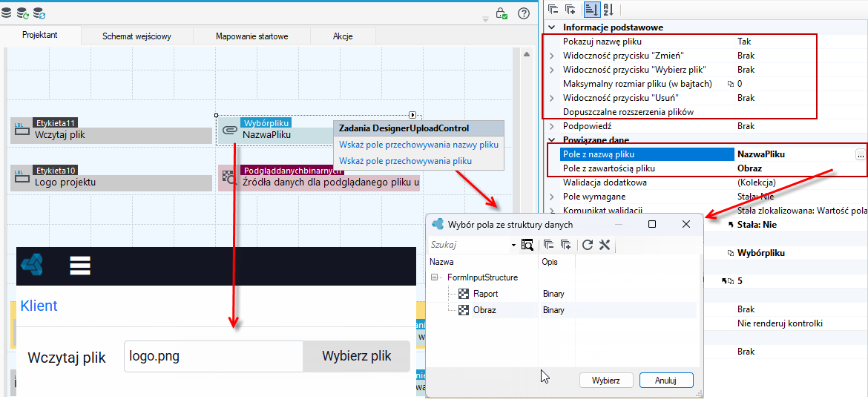
Task: Click the blue logo in web preview header
Action: click(x=33, y=266)
